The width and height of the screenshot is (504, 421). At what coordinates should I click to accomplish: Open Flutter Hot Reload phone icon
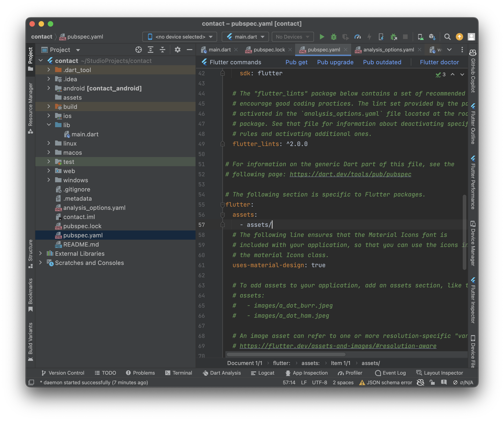tap(381, 37)
